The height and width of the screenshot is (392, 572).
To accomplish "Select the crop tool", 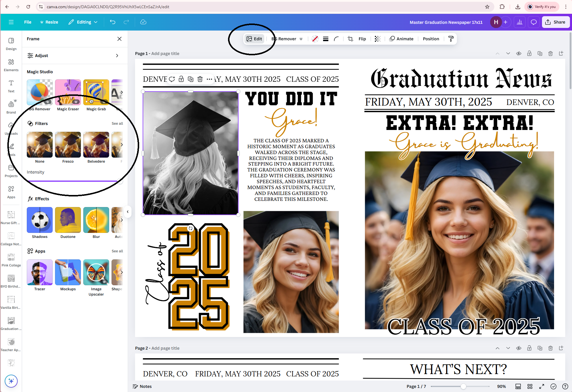I will click(x=350, y=39).
